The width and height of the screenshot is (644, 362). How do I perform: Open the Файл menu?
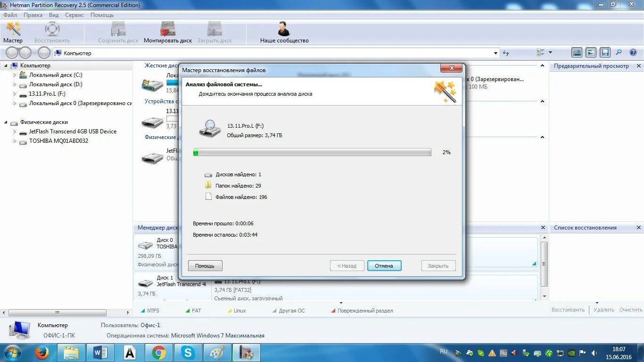tap(10, 15)
